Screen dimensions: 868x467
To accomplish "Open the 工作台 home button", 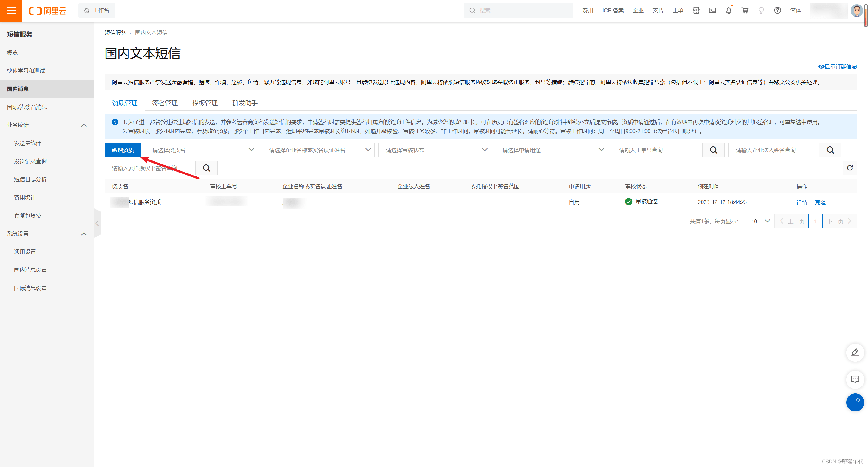I will point(97,11).
